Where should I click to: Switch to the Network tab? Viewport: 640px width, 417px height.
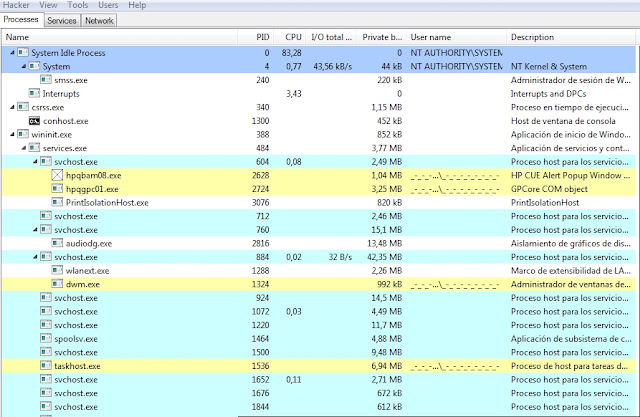tap(99, 20)
